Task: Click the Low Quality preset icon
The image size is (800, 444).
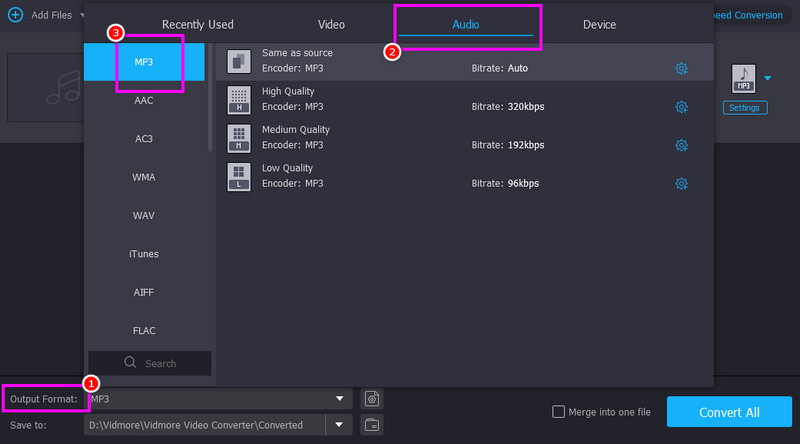Action: click(x=239, y=177)
